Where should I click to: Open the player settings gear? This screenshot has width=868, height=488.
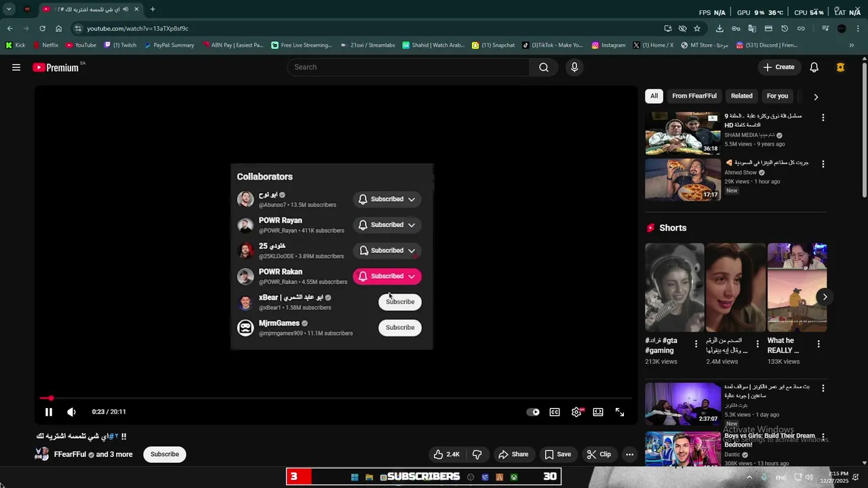click(x=576, y=412)
